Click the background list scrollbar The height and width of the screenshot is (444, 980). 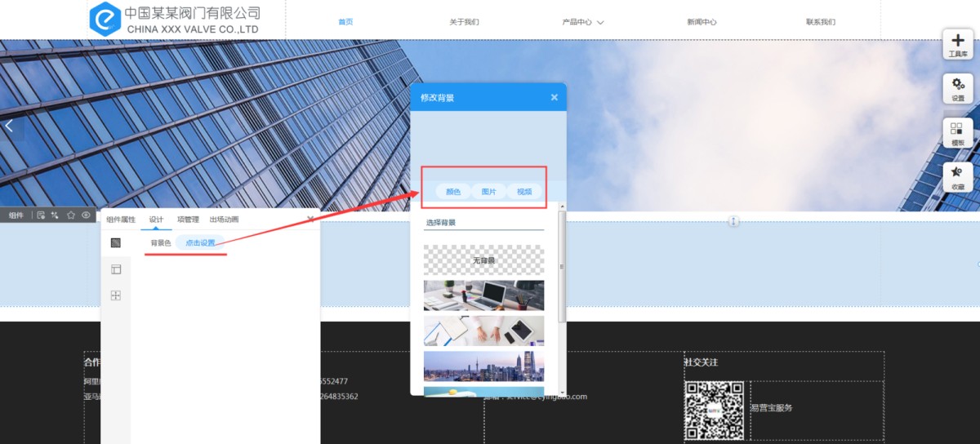[561, 267]
